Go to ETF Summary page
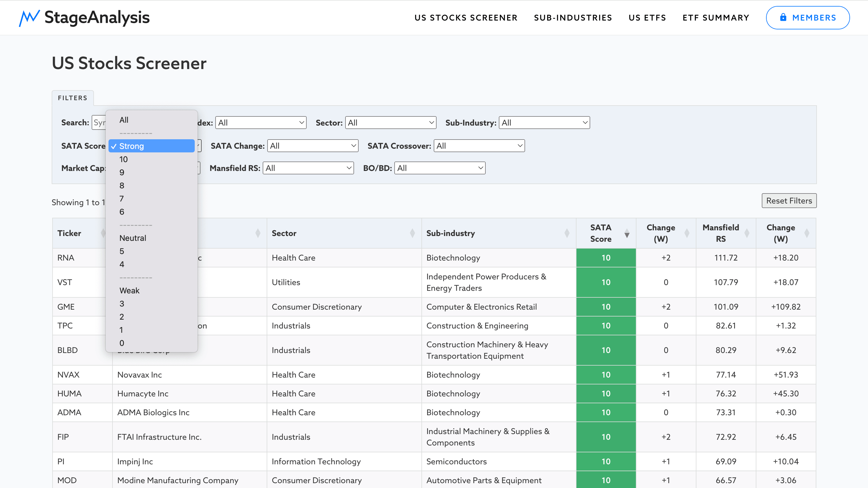 [716, 17]
